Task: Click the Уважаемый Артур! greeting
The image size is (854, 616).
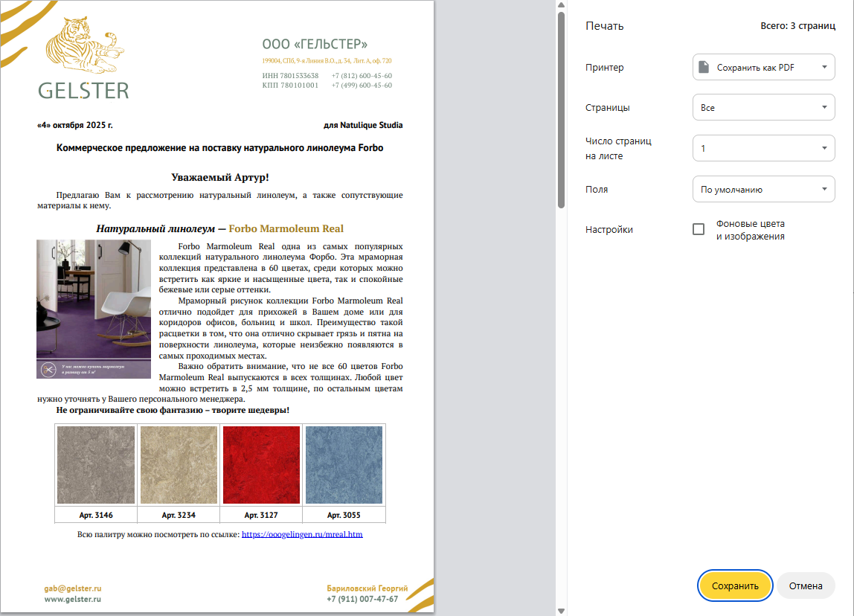Action: pos(220,177)
